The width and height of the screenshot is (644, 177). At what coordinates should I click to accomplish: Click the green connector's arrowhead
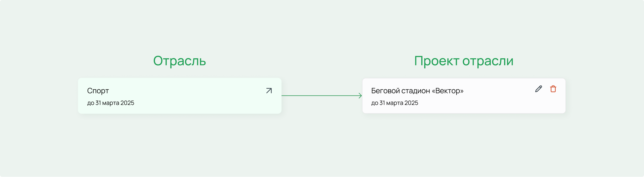[360, 96]
